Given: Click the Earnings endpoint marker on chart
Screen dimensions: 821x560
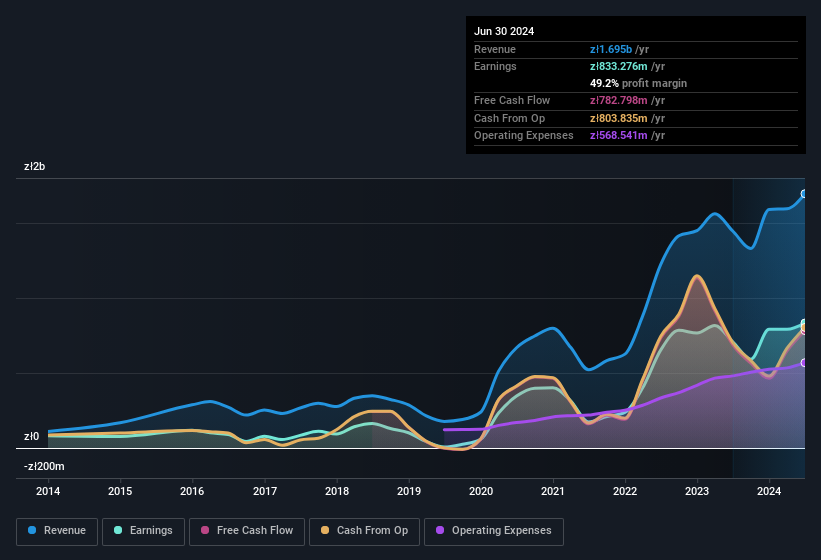Looking at the screenshot, I should (804, 323).
